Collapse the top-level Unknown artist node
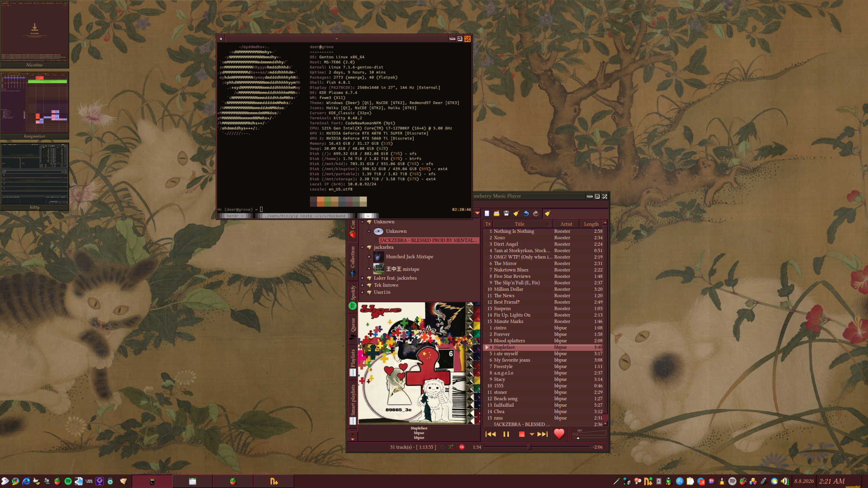Image resolution: width=868 pixels, height=488 pixels. [x=363, y=222]
